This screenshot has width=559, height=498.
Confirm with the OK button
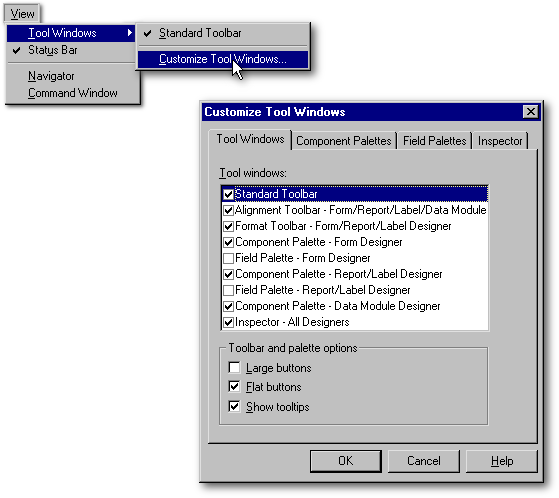pyautogui.click(x=345, y=461)
